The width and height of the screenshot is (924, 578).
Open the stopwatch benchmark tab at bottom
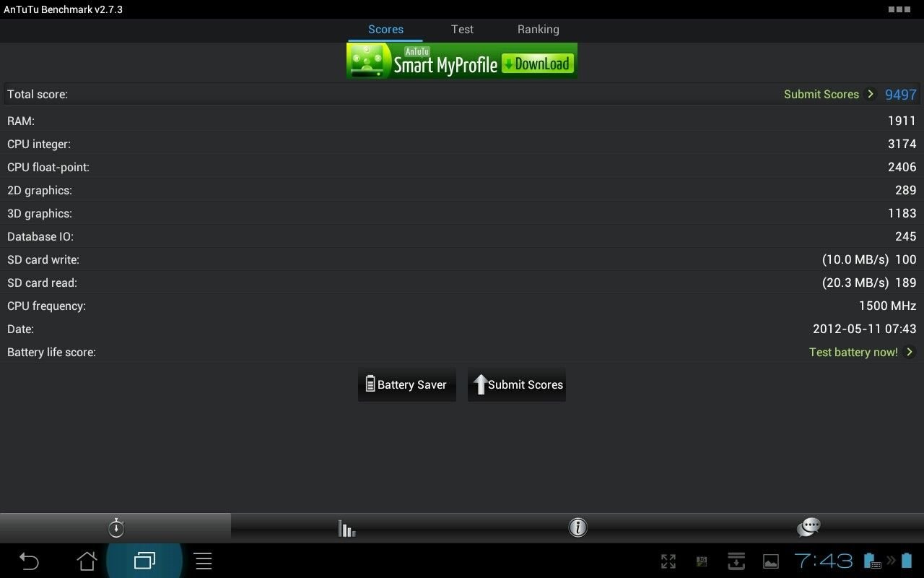(115, 527)
